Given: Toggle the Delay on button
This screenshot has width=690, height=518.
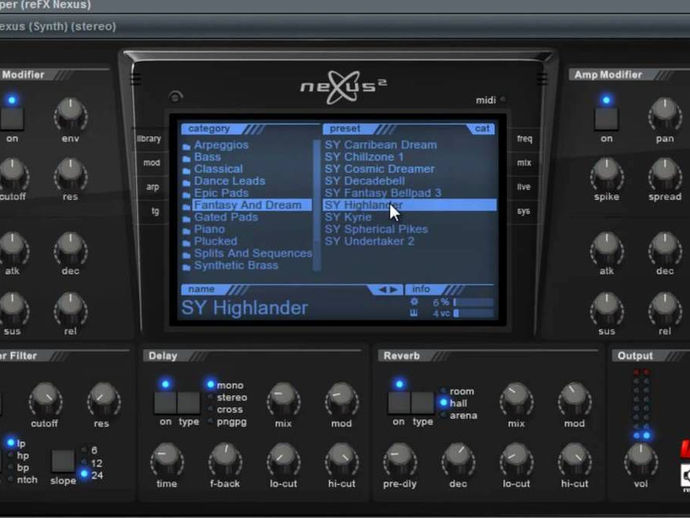Looking at the screenshot, I should [165, 403].
